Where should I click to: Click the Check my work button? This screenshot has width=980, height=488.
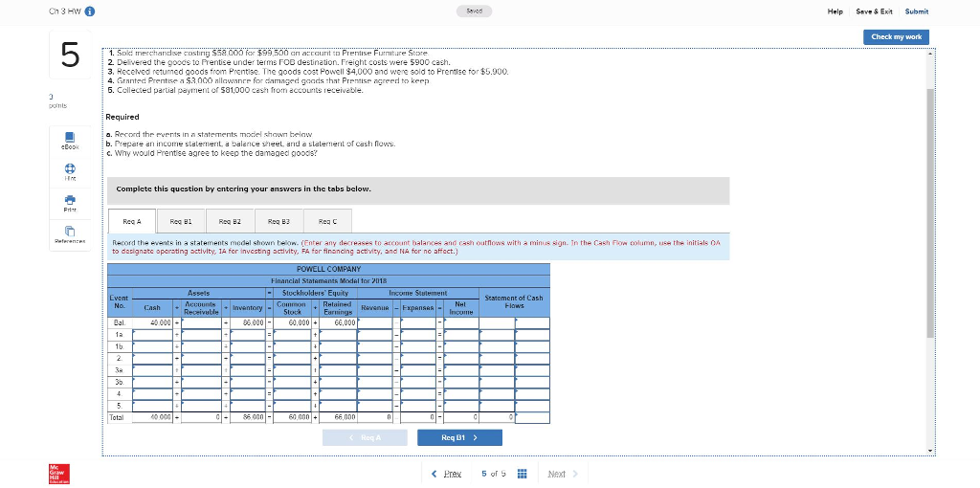pos(896,37)
